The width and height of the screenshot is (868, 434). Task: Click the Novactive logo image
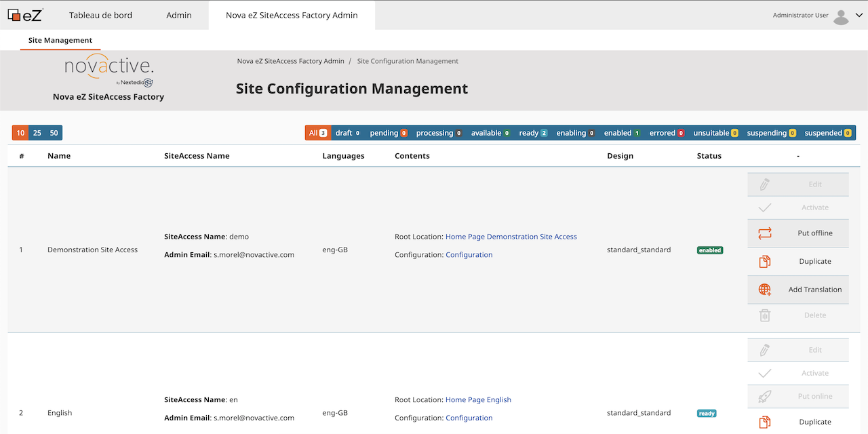click(x=108, y=71)
